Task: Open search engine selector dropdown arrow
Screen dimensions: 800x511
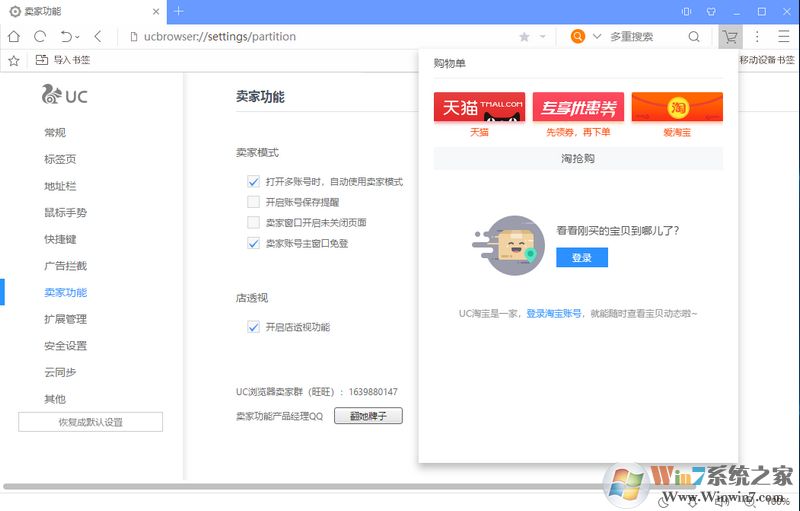Action: click(x=597, y=37)
